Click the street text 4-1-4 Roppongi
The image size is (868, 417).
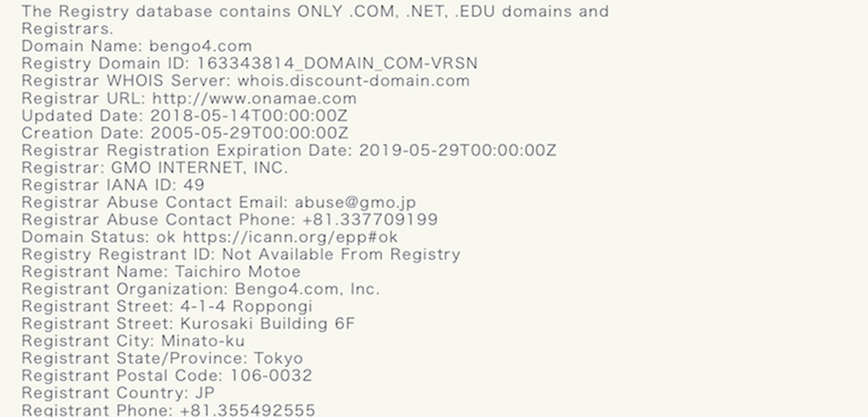(x=246, y=307)
